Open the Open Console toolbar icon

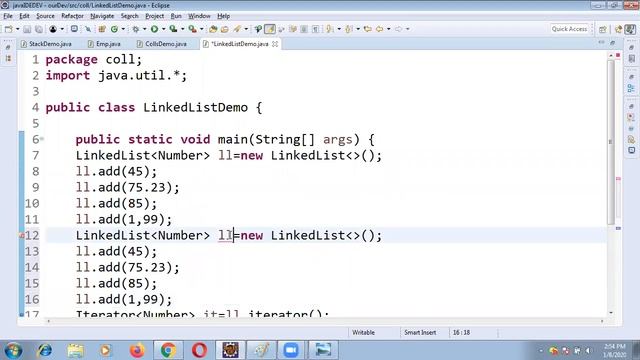coord(74,29)
